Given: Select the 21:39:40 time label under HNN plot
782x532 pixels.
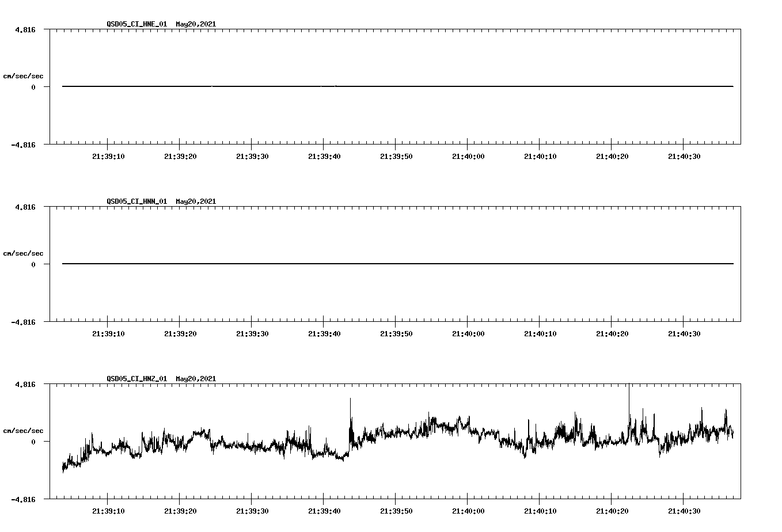Looking at the screenshot, I should coord(324,334).
